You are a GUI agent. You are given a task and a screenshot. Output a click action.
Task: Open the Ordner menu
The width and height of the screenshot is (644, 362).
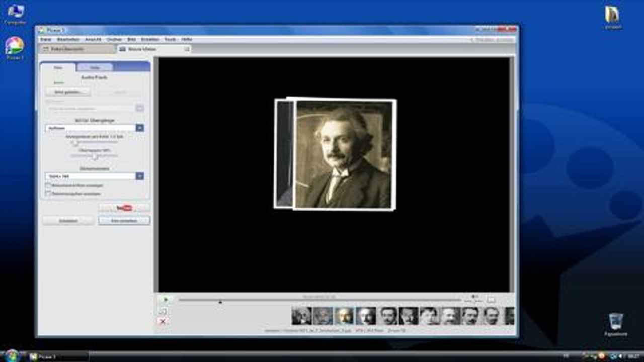pos(114,39)
